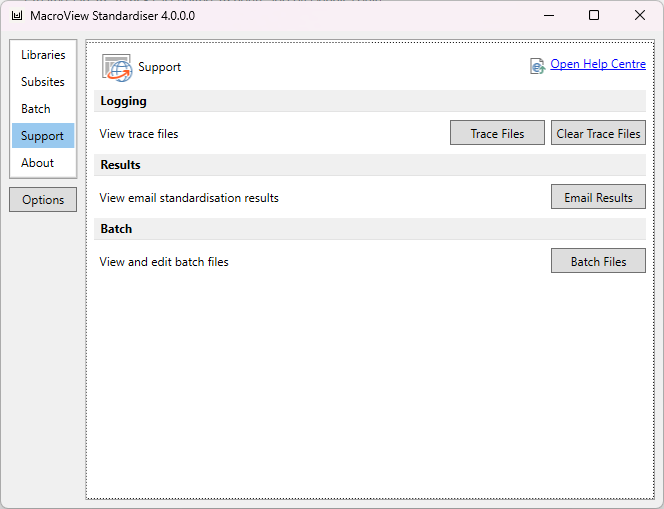Screen dimensions: 664x509
Task: View Email Results
Action: coord(598,196)
